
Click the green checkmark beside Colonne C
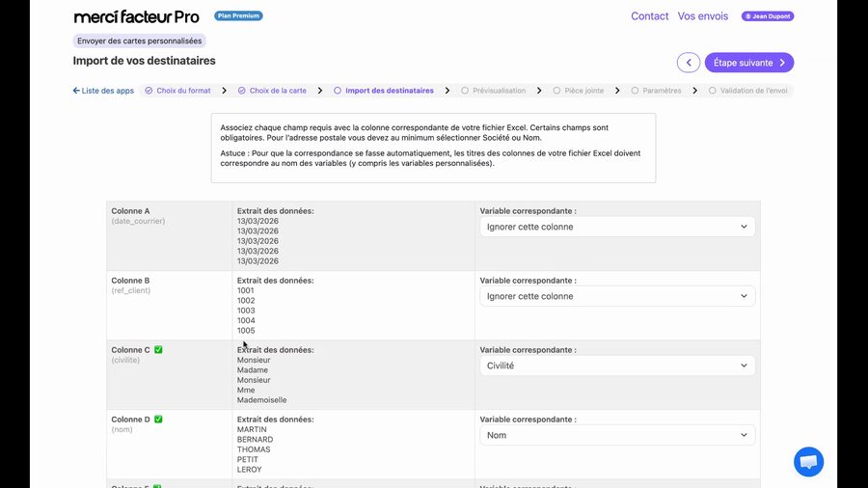click(158, 350)
